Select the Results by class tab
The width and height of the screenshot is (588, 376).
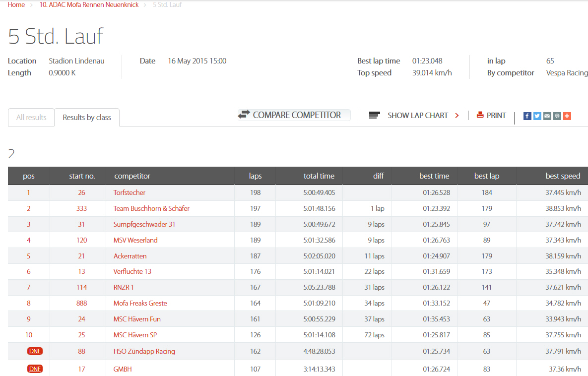point(87,118)
